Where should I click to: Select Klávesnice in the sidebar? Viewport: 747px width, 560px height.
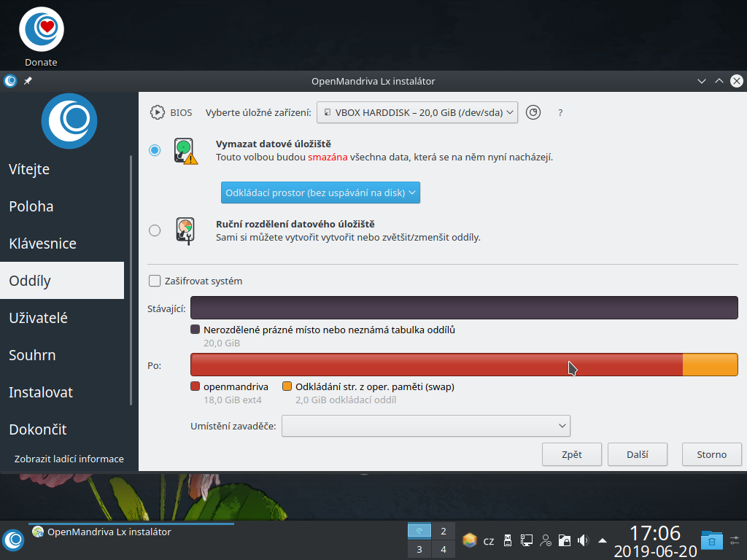[x=44, y=244]
